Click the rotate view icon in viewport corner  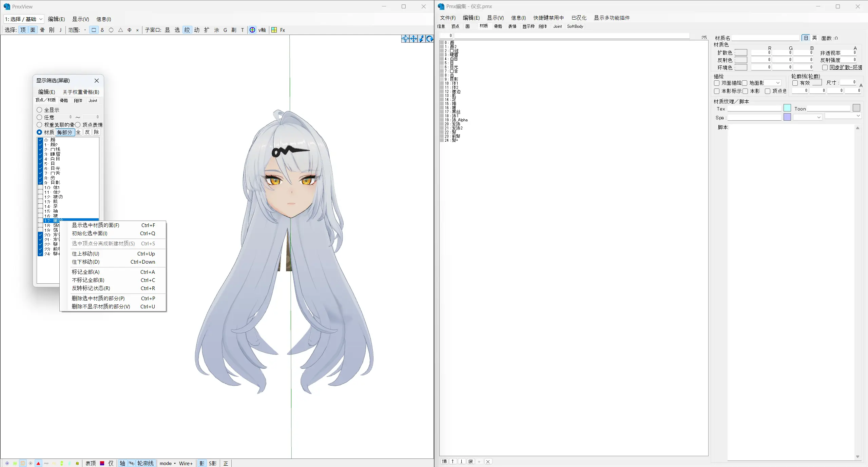(x=429, y=39)
